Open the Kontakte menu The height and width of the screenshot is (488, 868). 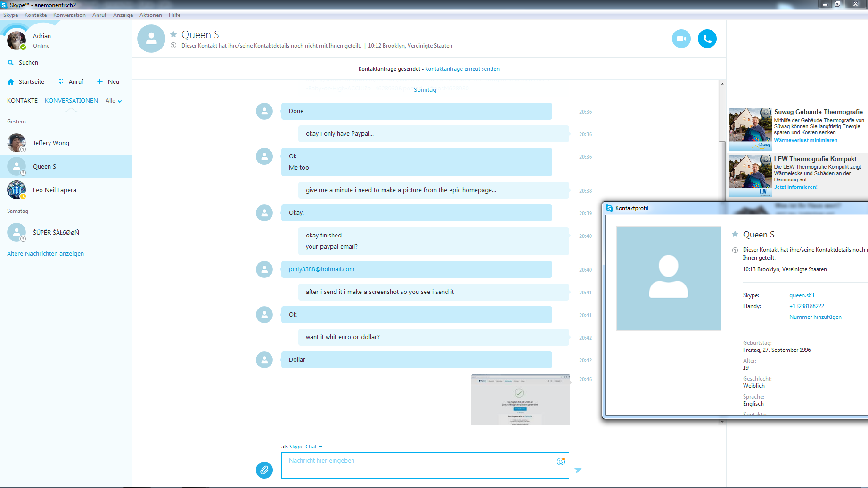36,15
